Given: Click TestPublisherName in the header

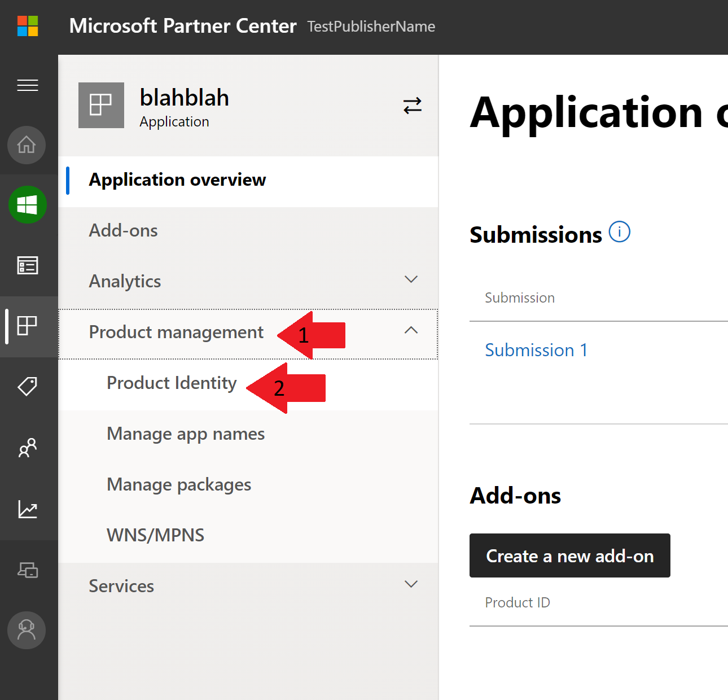Looking at the screenshot, I should [x=371, y=27].
